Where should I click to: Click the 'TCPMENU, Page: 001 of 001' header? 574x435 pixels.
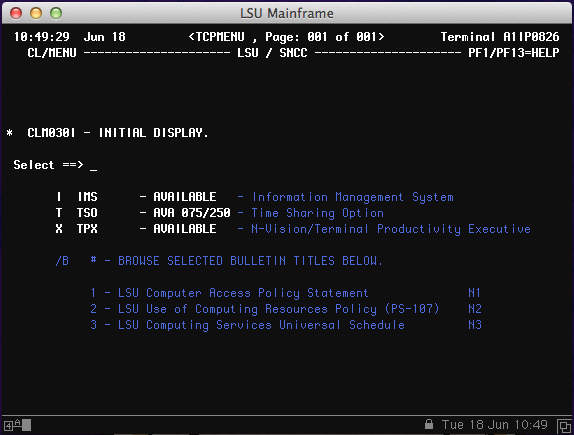[x=287, y=37]
